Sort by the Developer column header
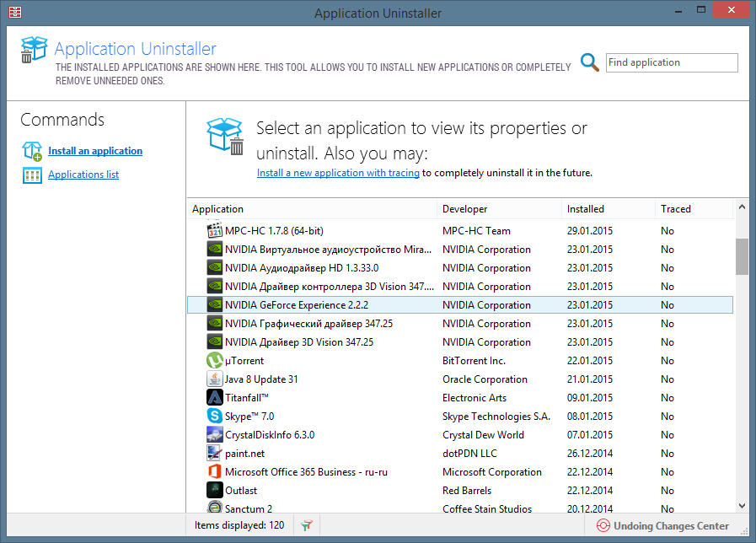The image size is (756, 543). click(499, 209)
